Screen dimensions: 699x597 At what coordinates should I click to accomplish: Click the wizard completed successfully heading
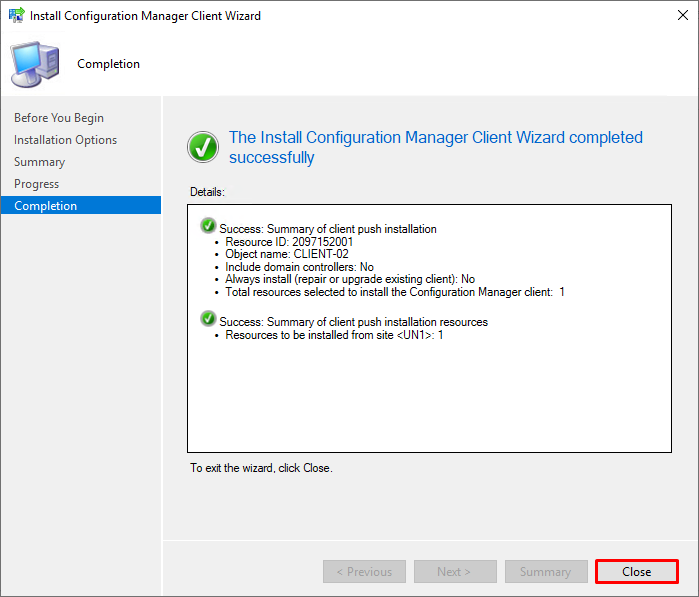(436, 147)
